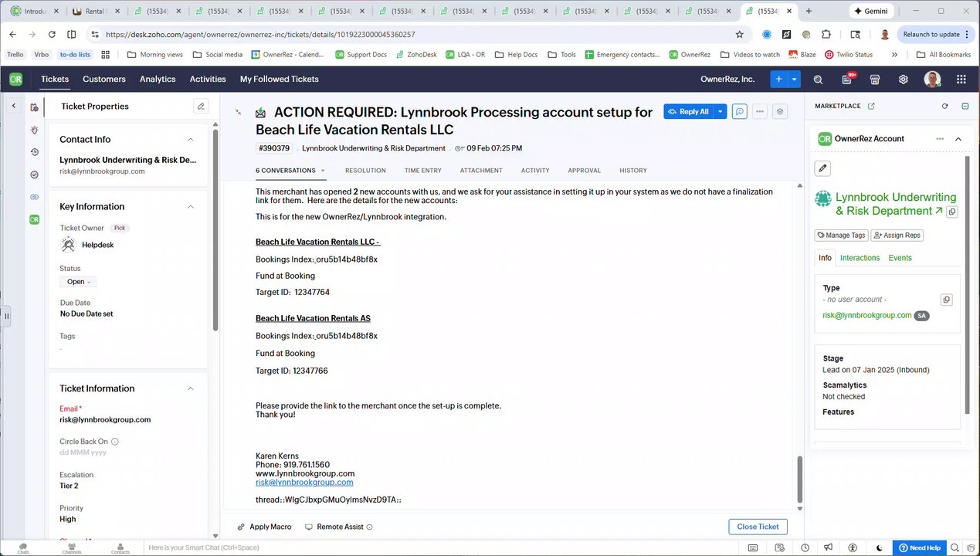Click the Assign Reps button
The width and height of the screenshot is (980, 556).
(897, 235)
